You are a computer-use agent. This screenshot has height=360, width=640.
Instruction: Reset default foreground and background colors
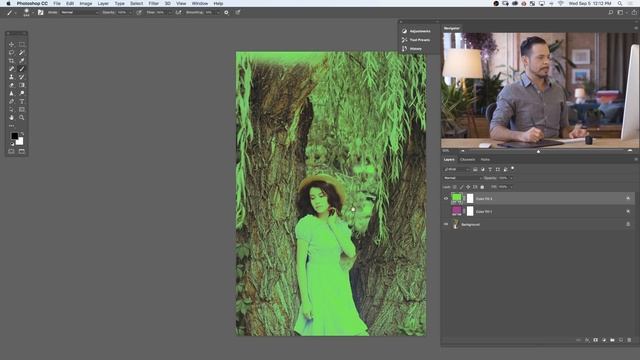12,144
